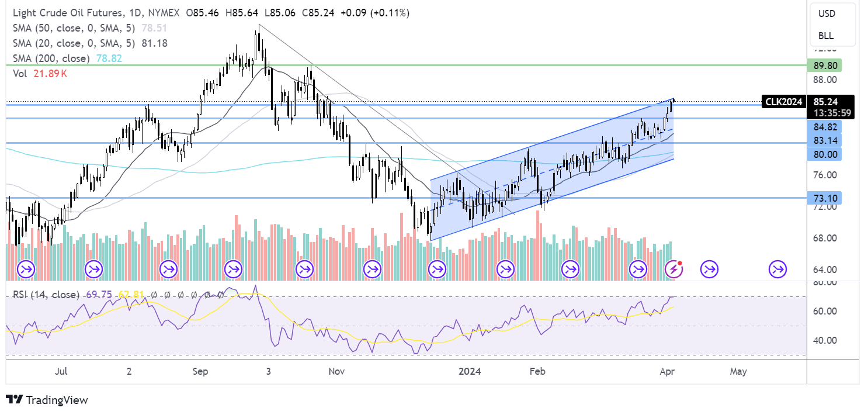
Task: Click the Nov date label
Action: [336, 371]
